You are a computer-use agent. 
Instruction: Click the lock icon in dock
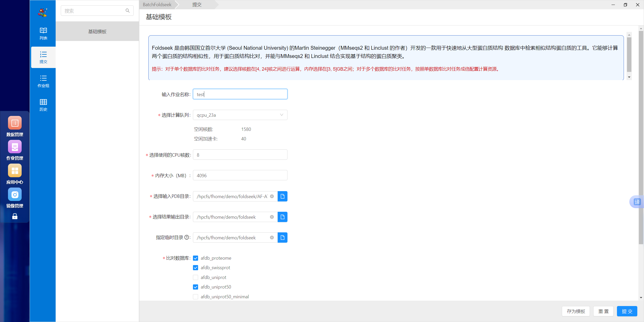15,216
